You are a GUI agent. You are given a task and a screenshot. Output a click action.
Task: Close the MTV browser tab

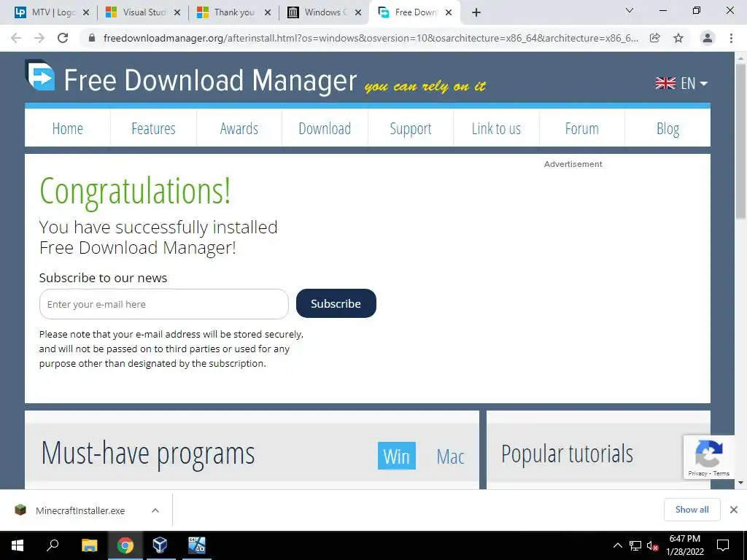pyautogui.click(x=86, y=12)
